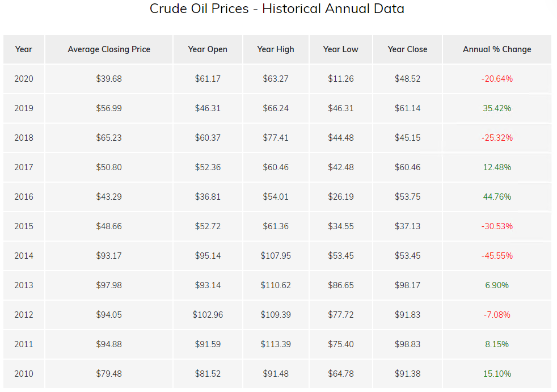Click the 44.76% annual change value

point(497,197)
